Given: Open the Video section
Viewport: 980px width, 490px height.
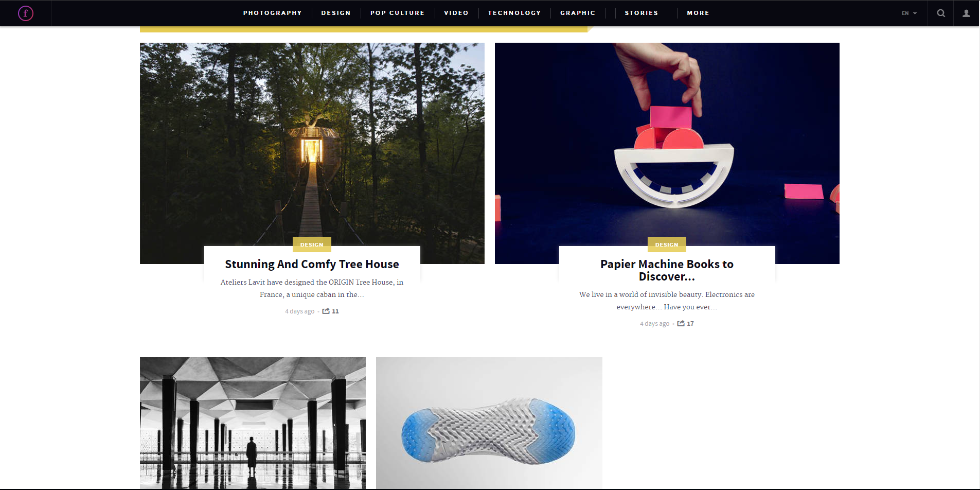Looking at the screenshot, I should coord(456,13).
